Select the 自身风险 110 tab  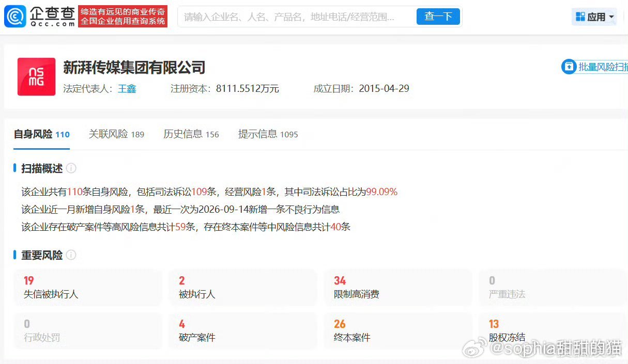click(x=41, y=134)
